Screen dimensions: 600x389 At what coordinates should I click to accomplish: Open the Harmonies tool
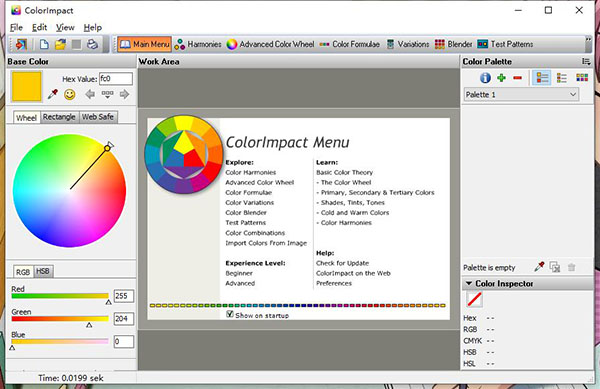click(x=198, y=44)
